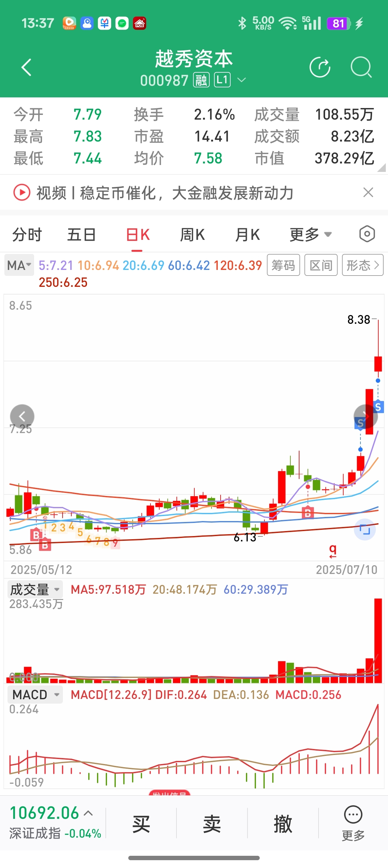
Task: Tap the orange video app notification icon
Action: tap(69, 23)
